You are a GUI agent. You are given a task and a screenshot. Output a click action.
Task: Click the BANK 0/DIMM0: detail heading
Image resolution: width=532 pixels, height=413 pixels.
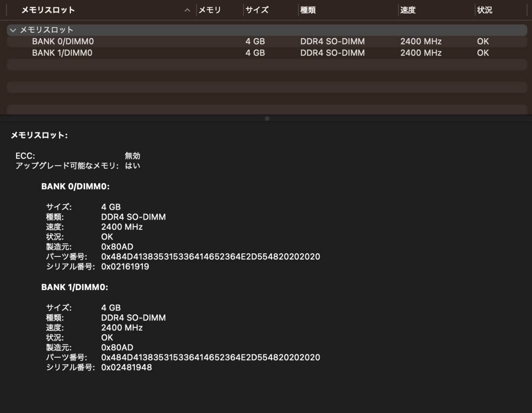click(75, 187)
